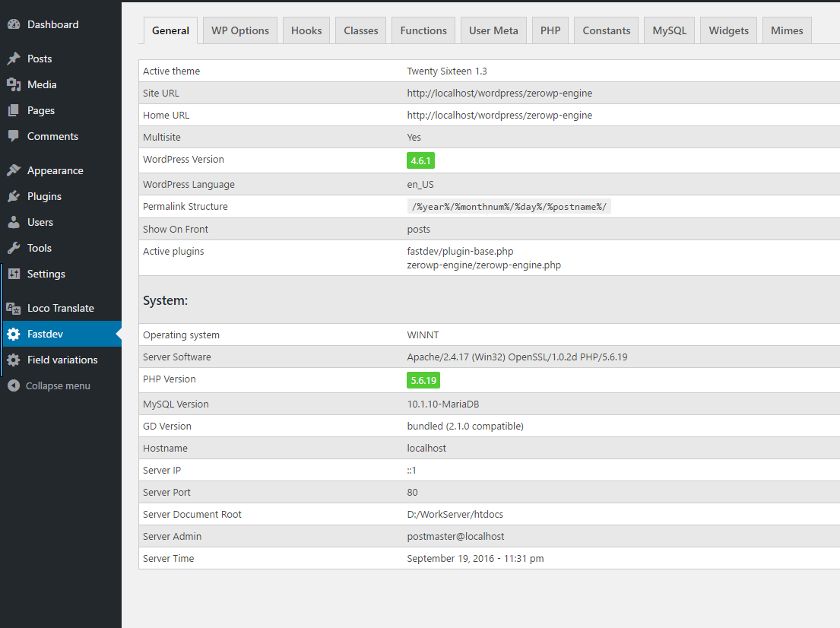Click the Collapse menu arrow icon
The width and height of the screenshot is (840, 628).
pyautogui.click(x=14, y=385)
